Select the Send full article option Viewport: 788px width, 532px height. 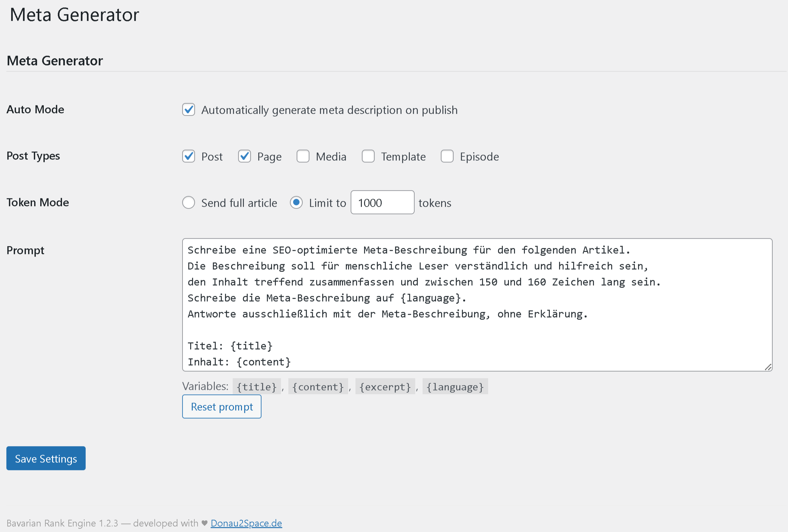tap(189, 203)
